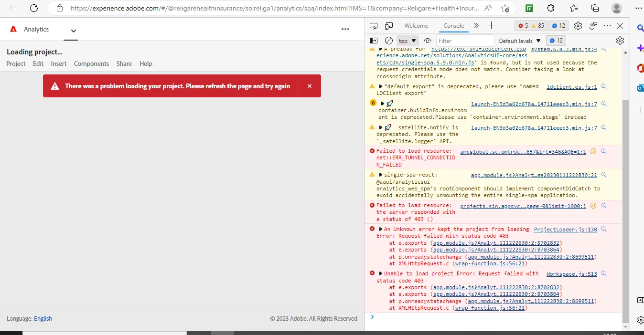This screenshot has width=644, height=335.
Task: Expand the _satellite.notify deprecated warning
Action: tap(381, 127)
